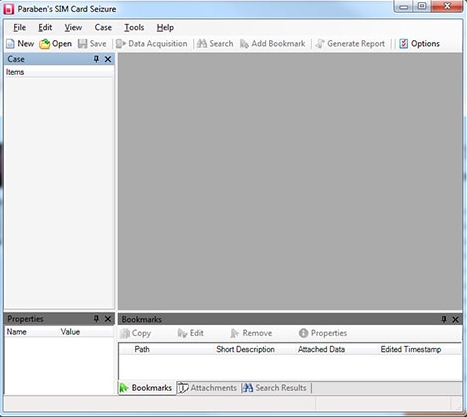Click the New case page icon
This screenshot has width=467, height=417.
pos(10,44)
